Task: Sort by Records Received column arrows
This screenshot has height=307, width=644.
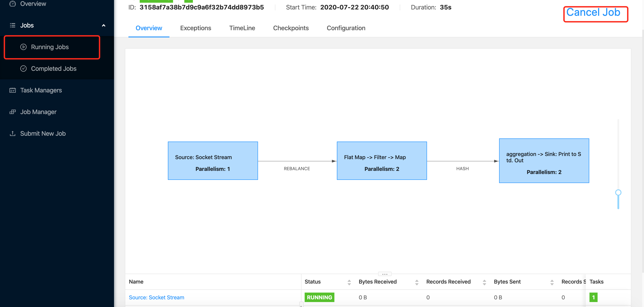Action: pyautogui.click(x=484, y=282)
